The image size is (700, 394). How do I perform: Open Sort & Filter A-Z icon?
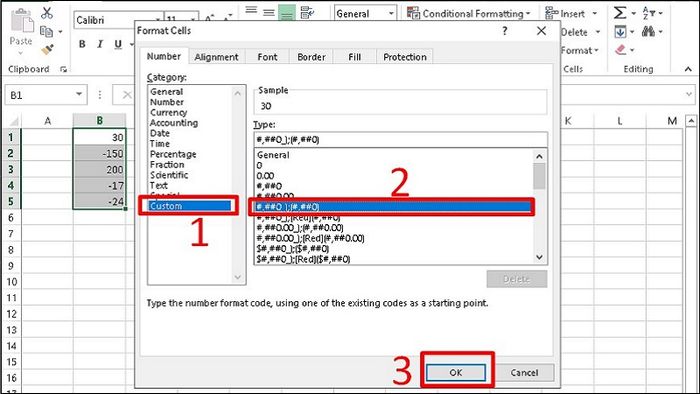pyautogui.click(x=648, y=13)
